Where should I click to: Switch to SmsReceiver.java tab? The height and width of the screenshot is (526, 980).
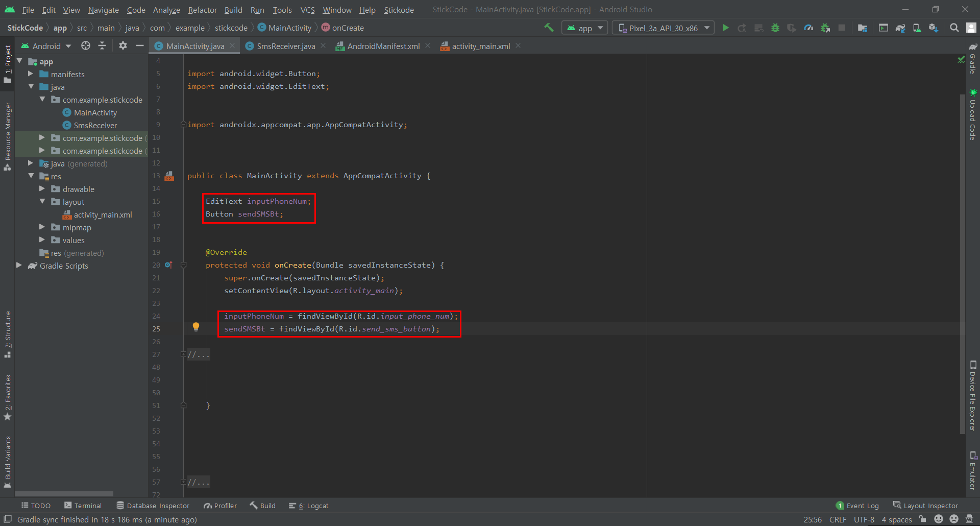click(286, 46)
